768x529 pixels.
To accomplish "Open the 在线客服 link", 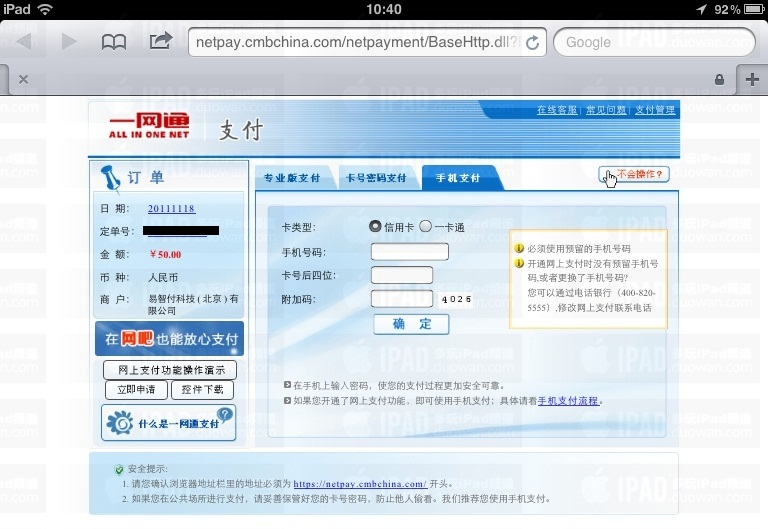I will point(557,110).
